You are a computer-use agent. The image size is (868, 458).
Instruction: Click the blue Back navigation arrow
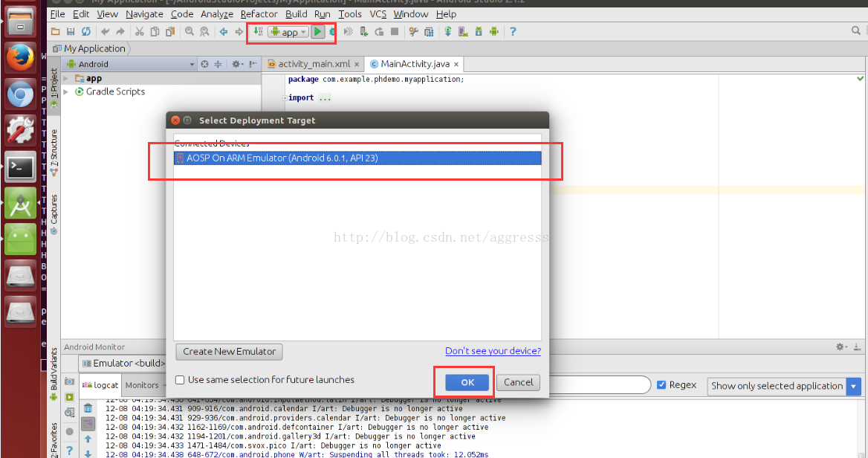click(224, 31)
